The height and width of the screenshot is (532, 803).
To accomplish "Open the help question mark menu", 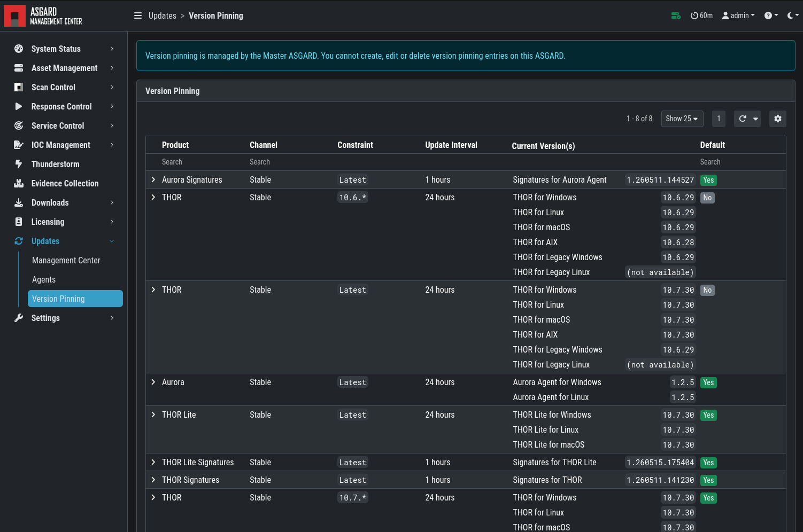I will pos(771,15).
